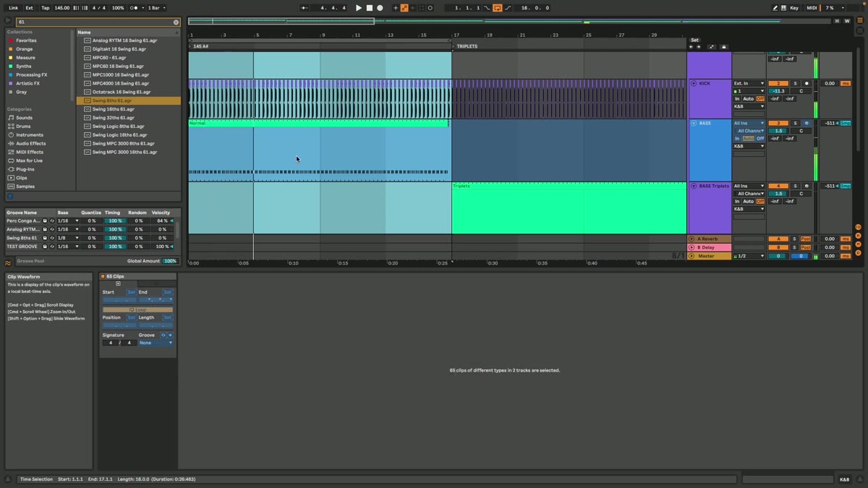This screenshot has width=868, height=488.
Task: Go to previous locator arrow
Action: tap(691, 47)
